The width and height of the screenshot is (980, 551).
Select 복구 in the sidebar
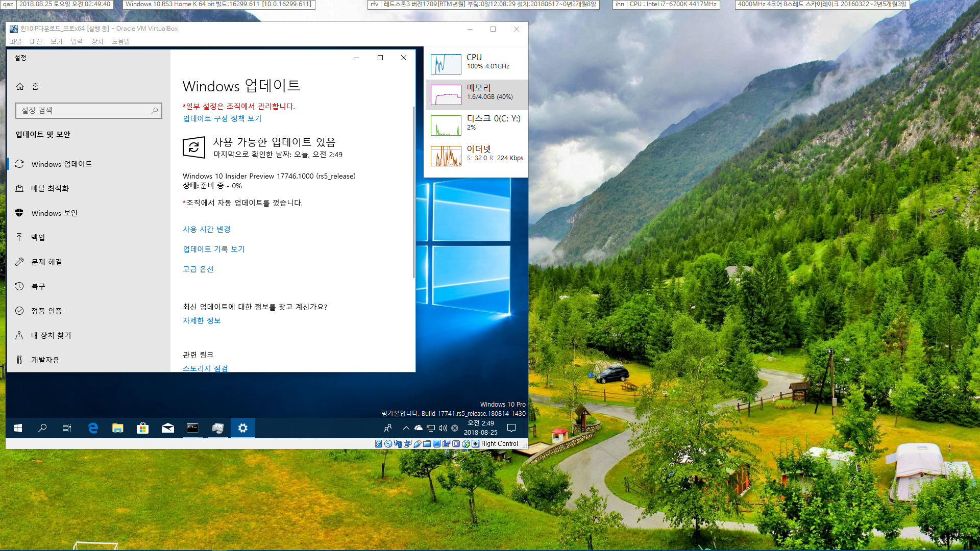[x=88, y=286]
